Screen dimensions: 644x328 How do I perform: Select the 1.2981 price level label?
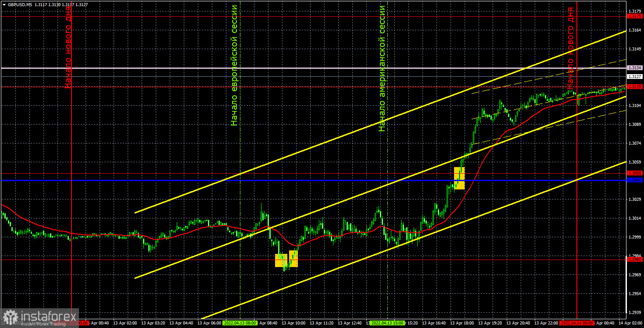pyautogui.click(x=635, y=260)
